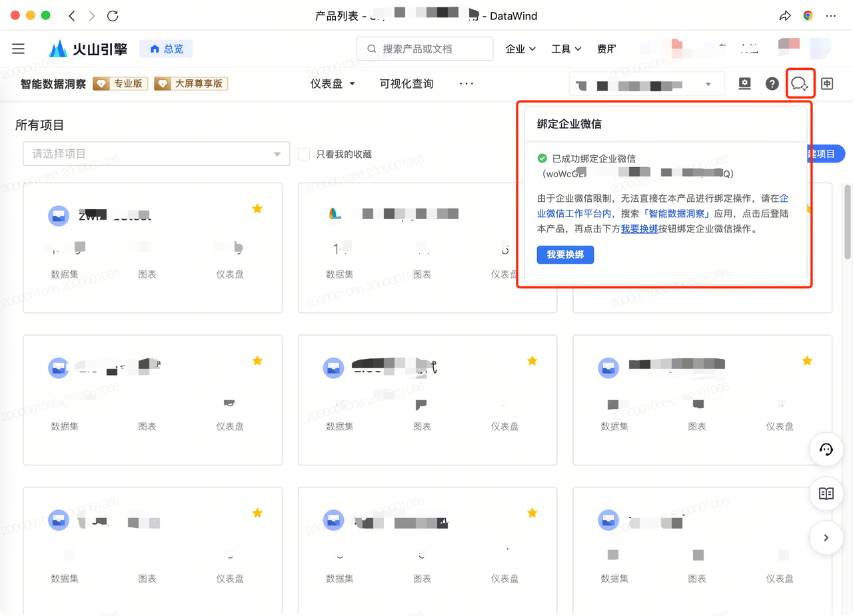Viewport: 853px width, 616px height.
Task: Click the 大屏尊享版 edition badge
Action: point(191,84)
